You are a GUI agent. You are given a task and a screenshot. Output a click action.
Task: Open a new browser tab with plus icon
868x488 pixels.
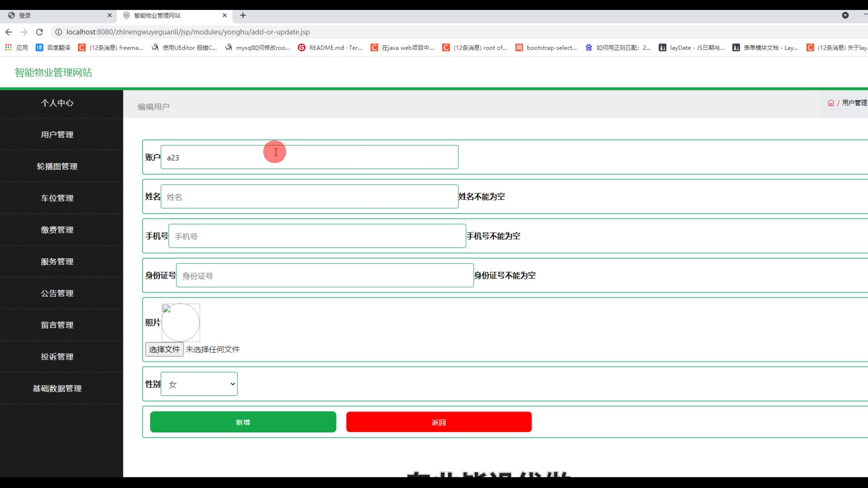point(243,15)
